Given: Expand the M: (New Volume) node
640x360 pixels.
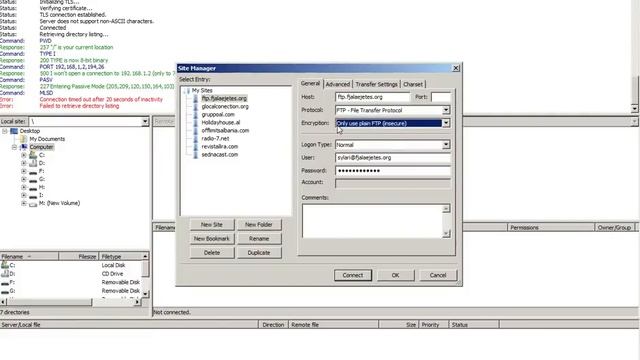Looking at the screenshot, I should point(24,203).
